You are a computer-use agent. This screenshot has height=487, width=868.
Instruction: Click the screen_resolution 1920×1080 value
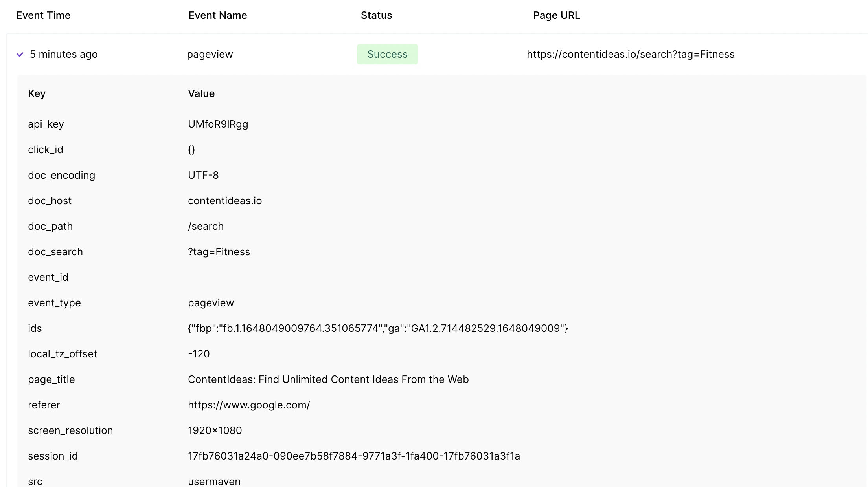point(215,430)
